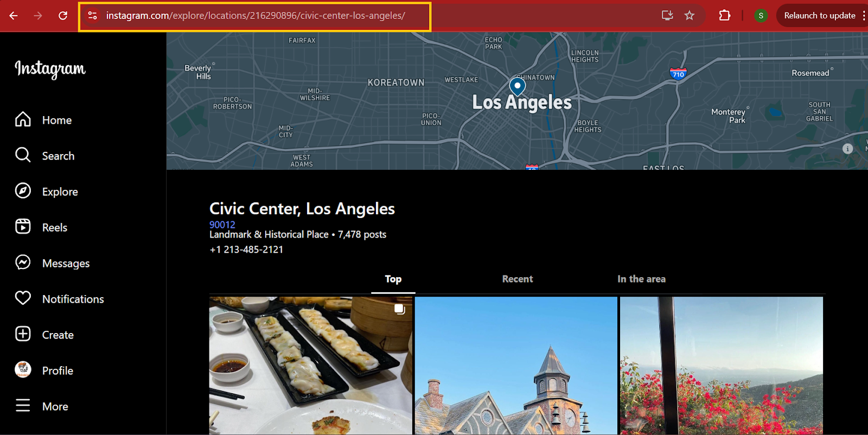The height and width of the screenshot is (435, 868).
Task: Click the 710 highway shield on the map
Action: tap(678, 74)
